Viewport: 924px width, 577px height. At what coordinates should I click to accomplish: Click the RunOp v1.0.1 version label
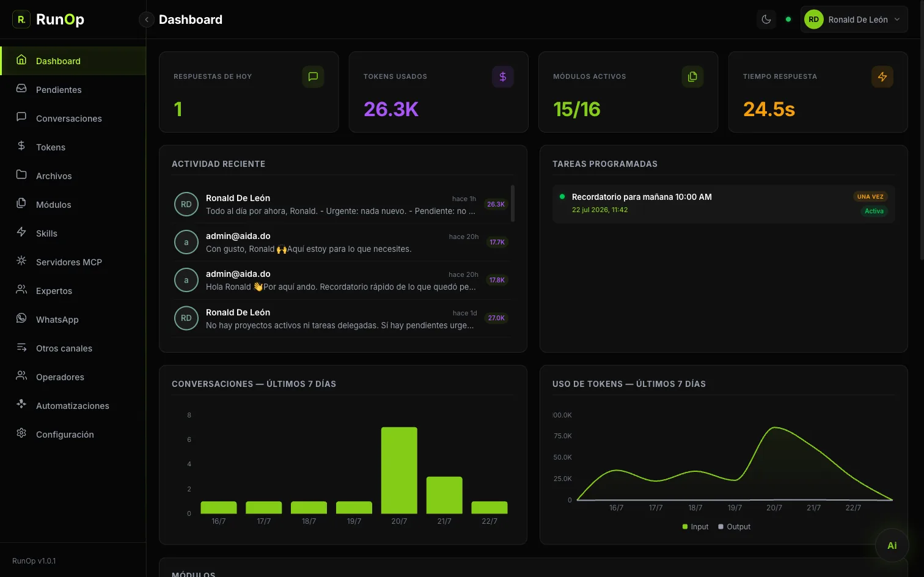[x=34, y=561]
